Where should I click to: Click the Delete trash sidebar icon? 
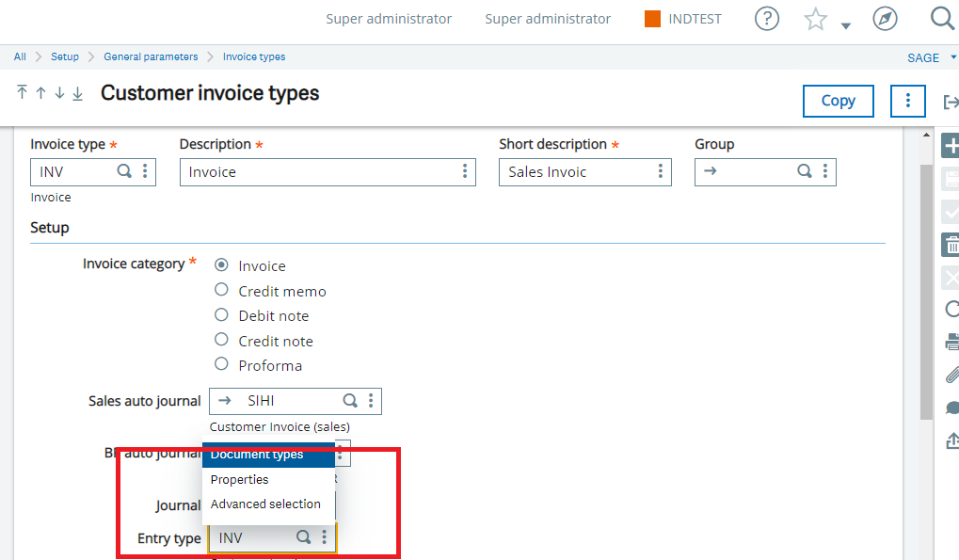coord(951,245)
